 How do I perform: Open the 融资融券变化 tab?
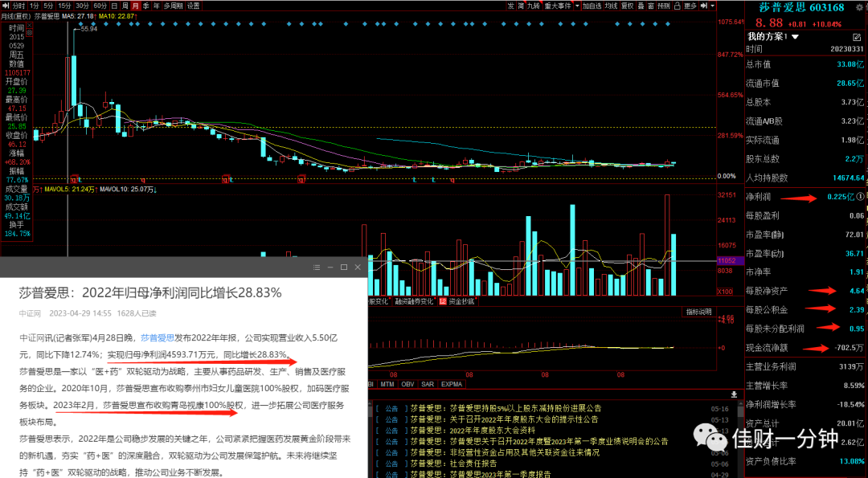[x=414, y=301]
